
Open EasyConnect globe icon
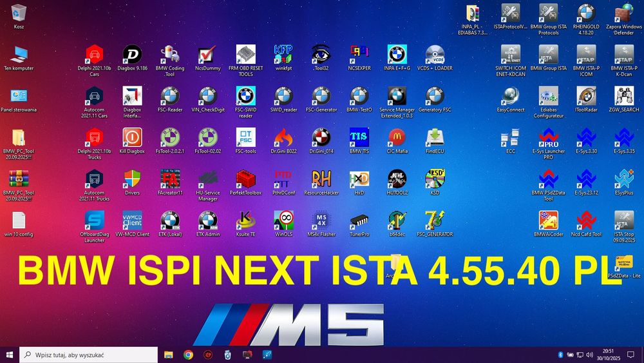click(x=511, y=96)
